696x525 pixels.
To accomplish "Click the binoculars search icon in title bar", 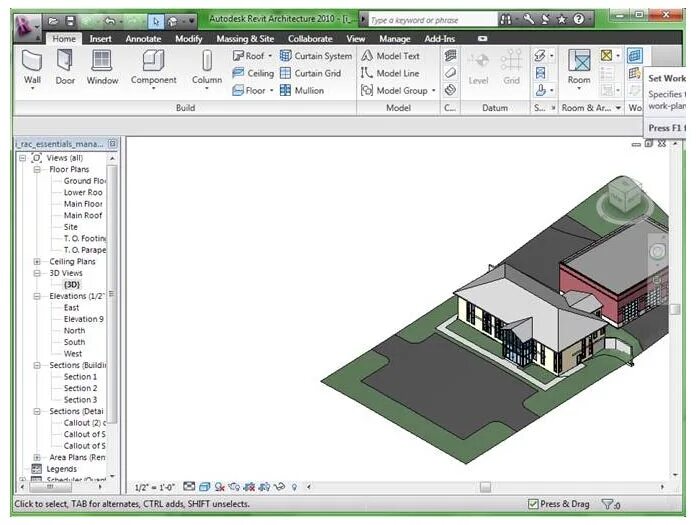I will pyautogui.click(x=505, y=20).
